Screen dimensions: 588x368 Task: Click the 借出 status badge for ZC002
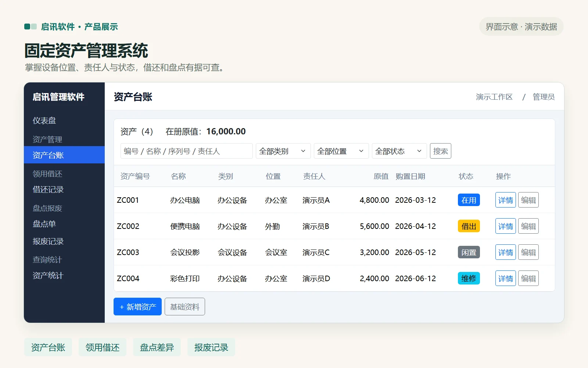469,226
